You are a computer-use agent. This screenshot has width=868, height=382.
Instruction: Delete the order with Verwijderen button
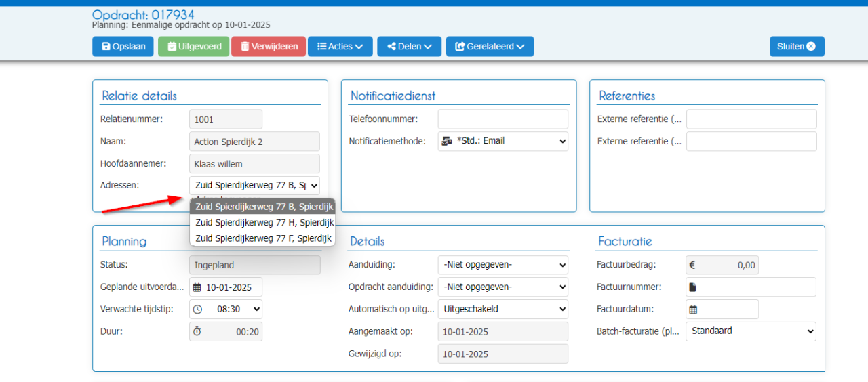click(x=269, y=47)
